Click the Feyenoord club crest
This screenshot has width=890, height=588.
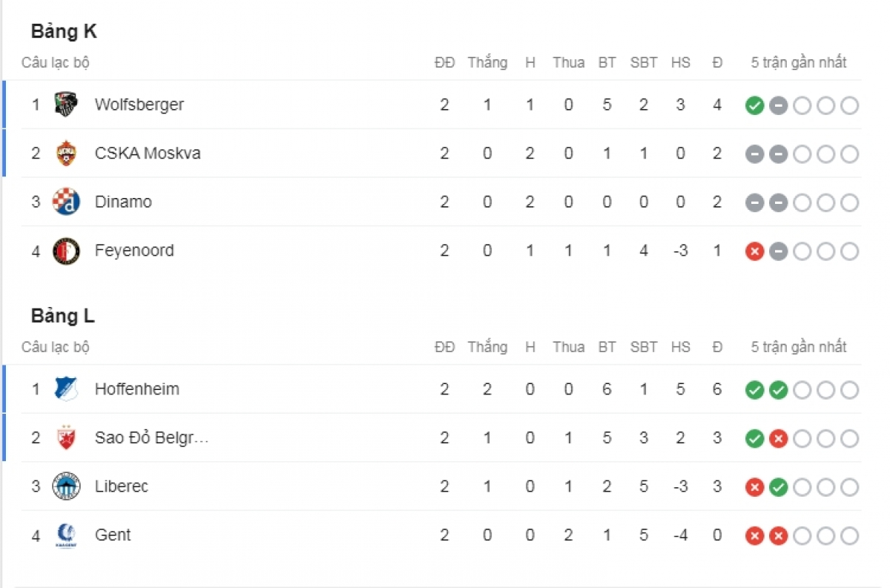point(66,251)
